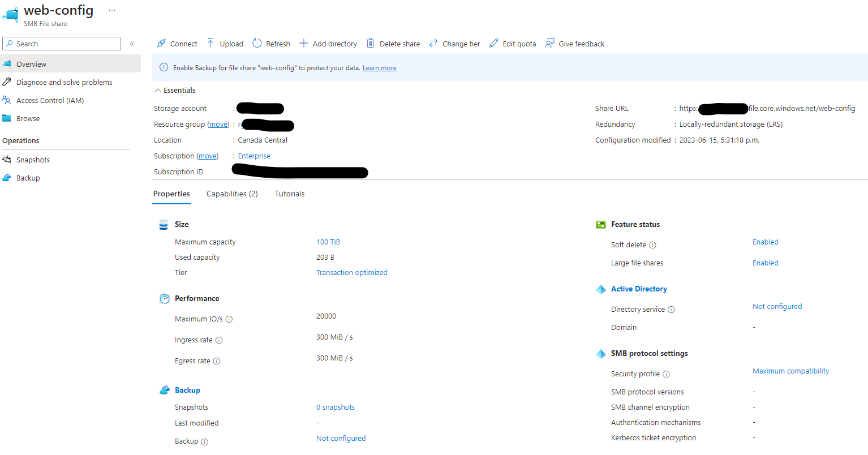Click the Change tier arrows icon

point(433,44)
